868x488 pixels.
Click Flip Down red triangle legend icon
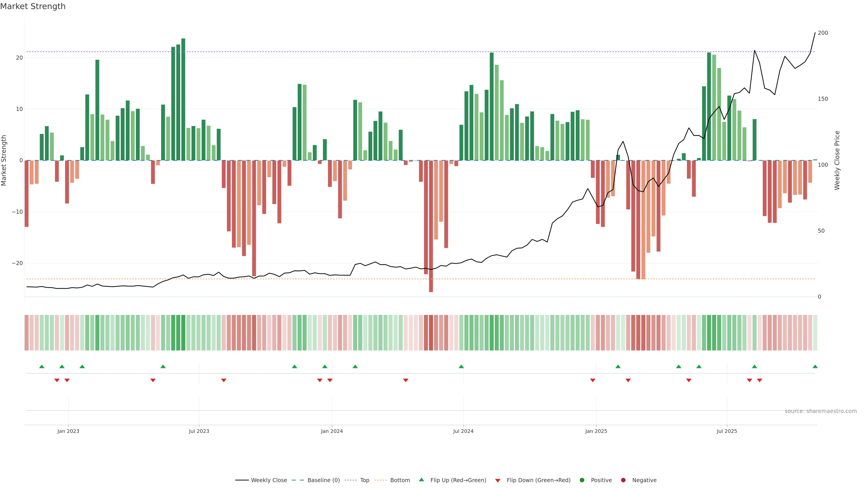tap(498, 481)
